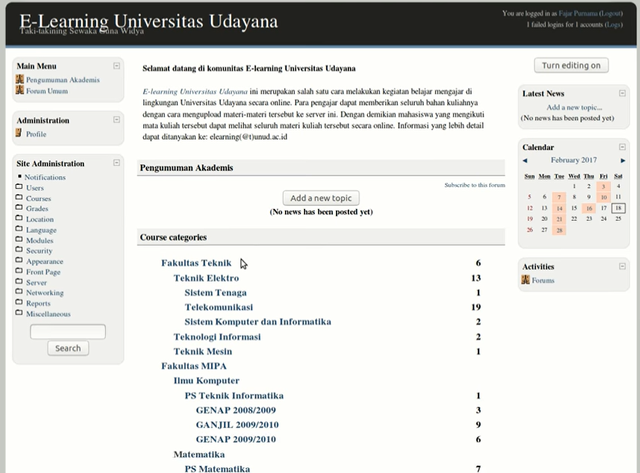Viewport: 640px width, 473px height.
Task: Open Notifications admin link
Action: tap(45, 177)
